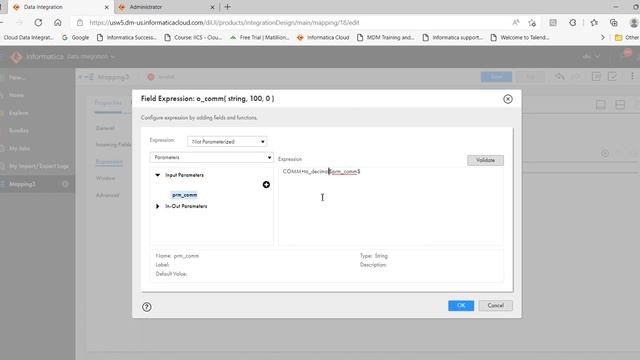The width and height of the screenshot is (640, 360).
Task: Open Informatica support bookmark
Action: pos(453,38)
